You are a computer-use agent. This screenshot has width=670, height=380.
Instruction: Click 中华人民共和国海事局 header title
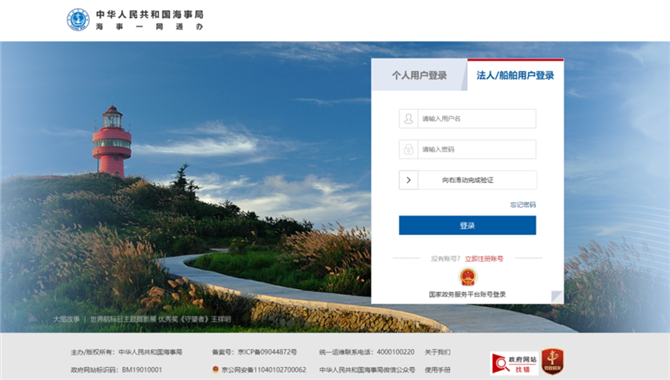[x=150, y=15]
